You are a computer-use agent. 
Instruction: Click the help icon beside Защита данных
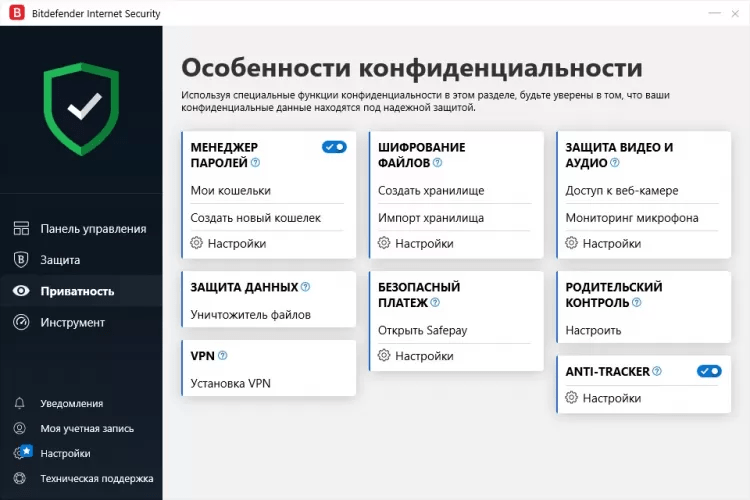click(x=305, y=287)
